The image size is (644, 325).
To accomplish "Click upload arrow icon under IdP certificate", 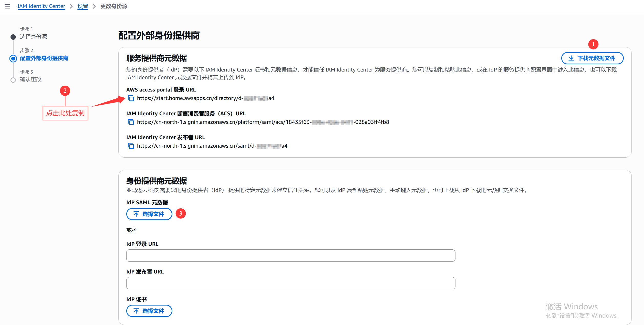I will tap(136, 311).
